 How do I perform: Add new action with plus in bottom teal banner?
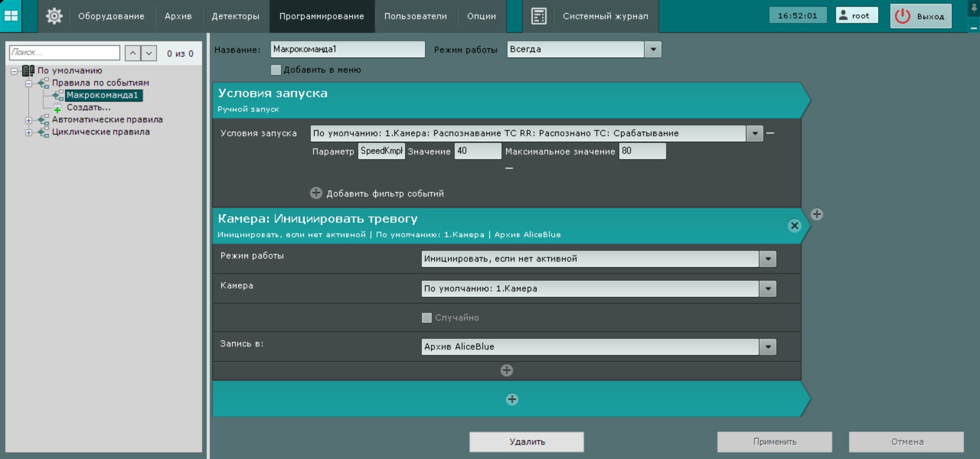512,399
